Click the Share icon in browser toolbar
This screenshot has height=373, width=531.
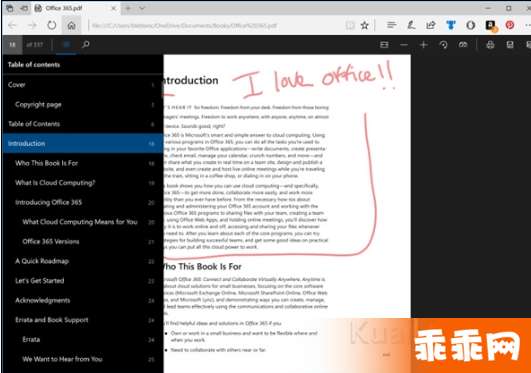[431, 25]
